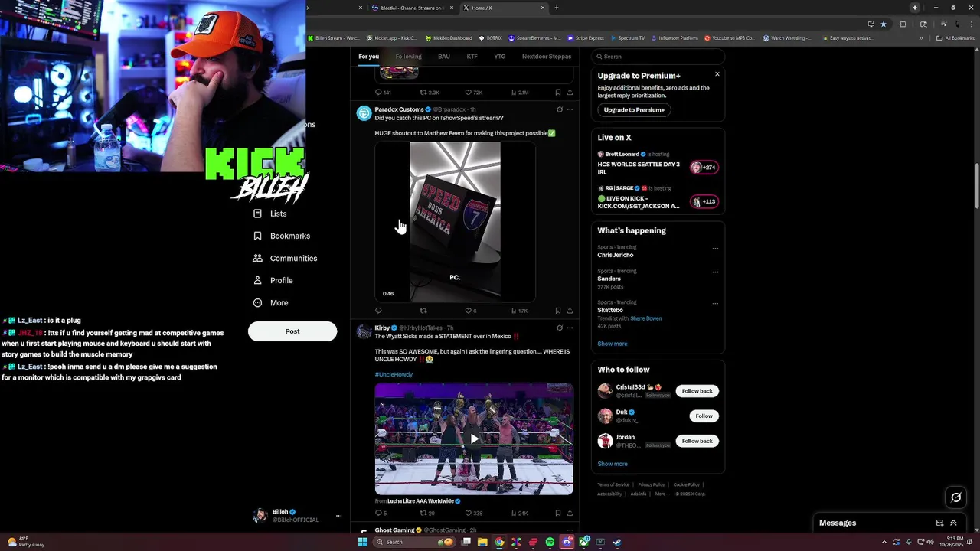Close the Home / X browser tab
Viewport: 980px width, 551px height.
pos(543,8)
